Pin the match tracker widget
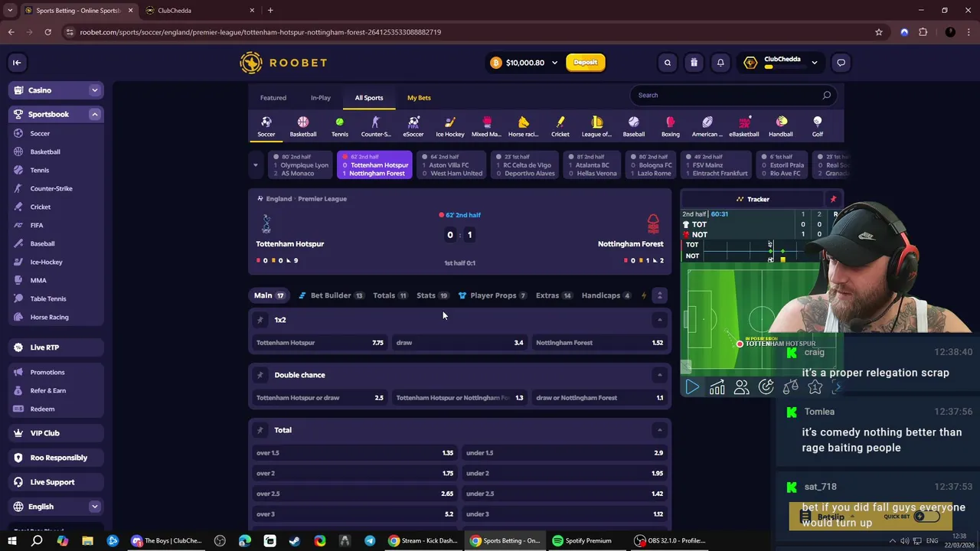 [x=833, y=199]
